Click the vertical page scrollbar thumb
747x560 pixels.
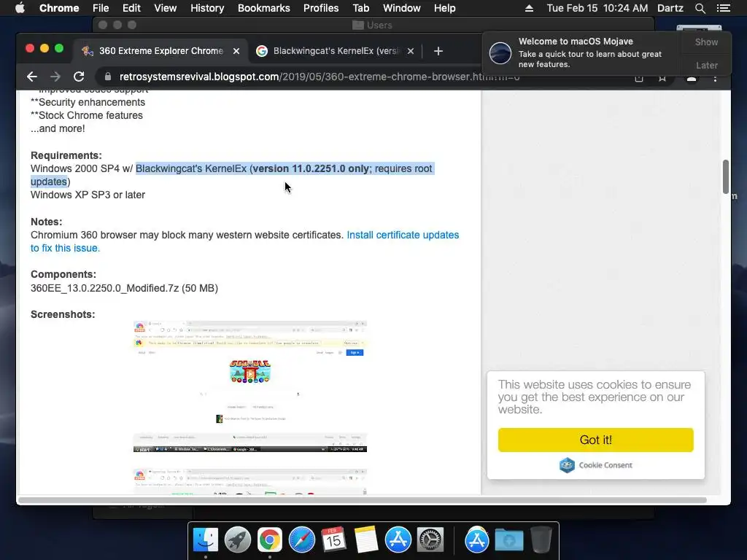(x=726, y=176)
